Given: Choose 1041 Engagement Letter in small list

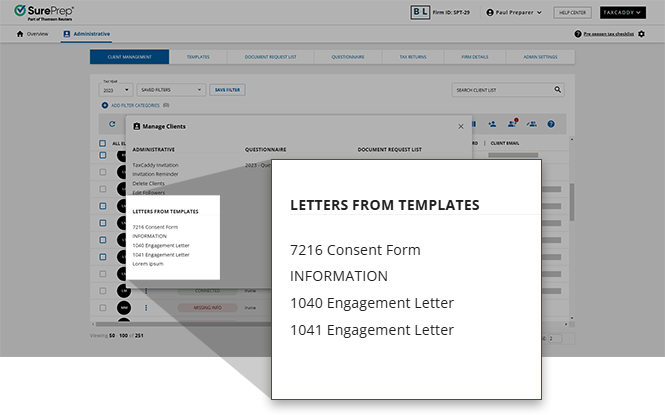Looking at the screenshot, I should (161, 255).
